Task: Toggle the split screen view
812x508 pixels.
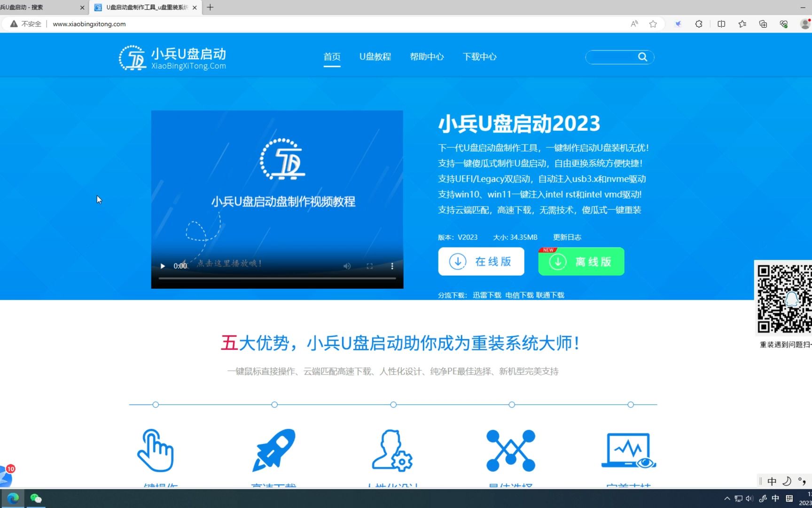Action: (721, 24)
